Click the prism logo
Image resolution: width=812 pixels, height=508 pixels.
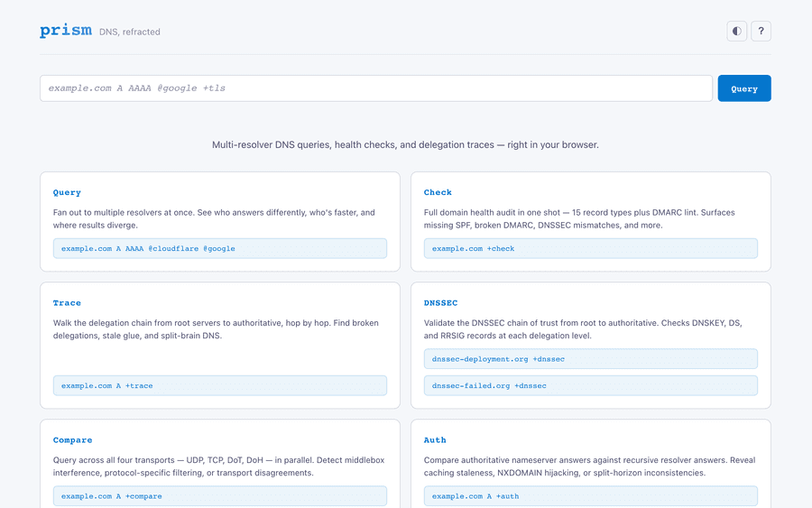pyautogui.click(x=66, y=31)
